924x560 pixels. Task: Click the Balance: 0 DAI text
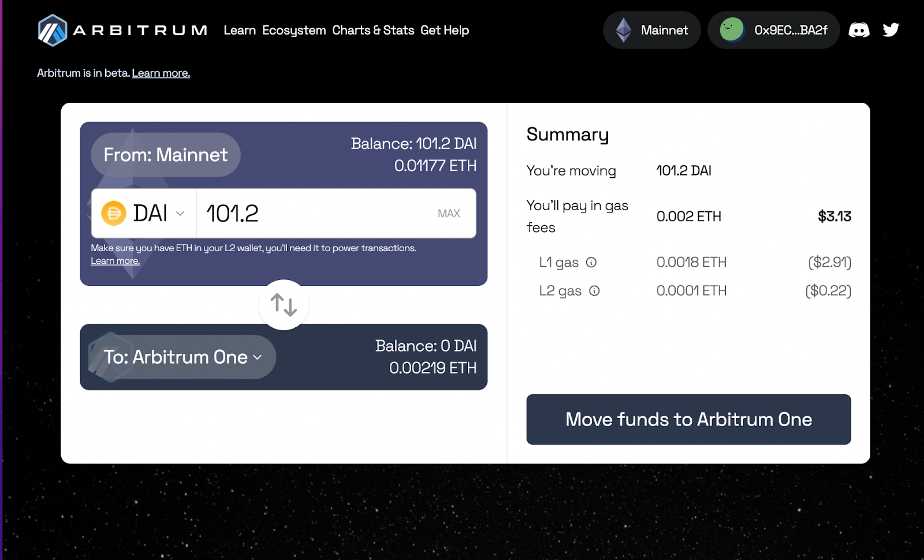coord(426,345)
